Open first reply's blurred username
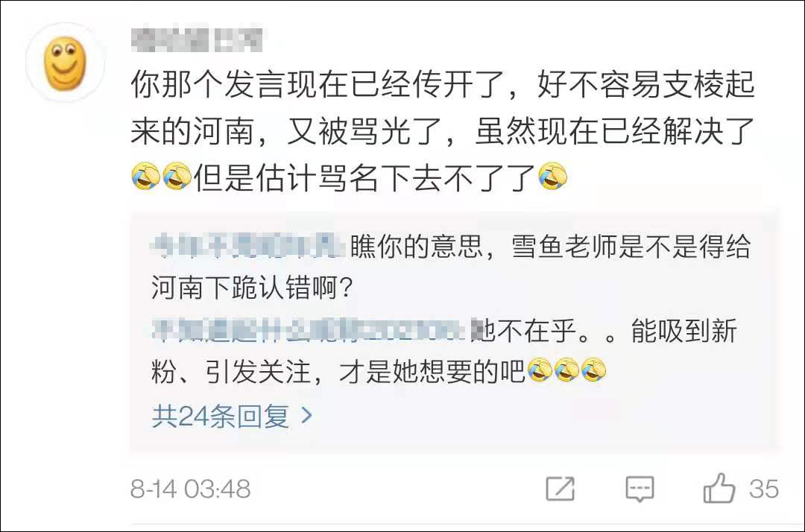The image size is (805, 532). coord(248,245)
